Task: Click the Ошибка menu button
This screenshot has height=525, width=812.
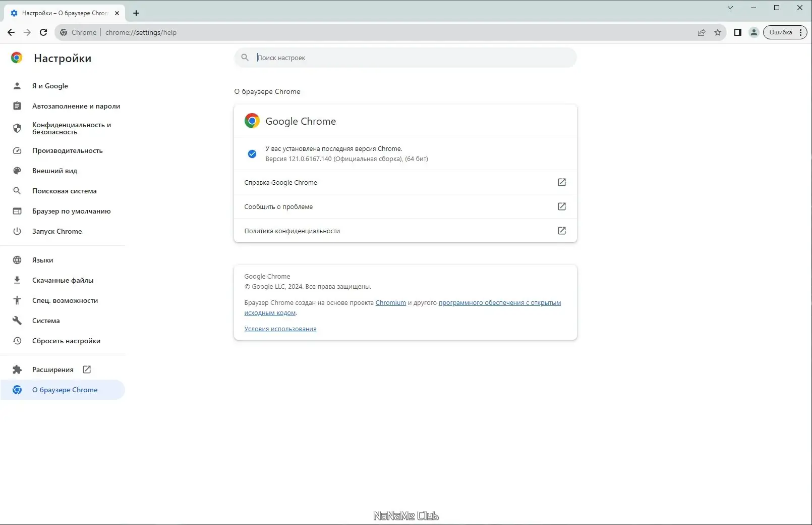Action: 785,32
